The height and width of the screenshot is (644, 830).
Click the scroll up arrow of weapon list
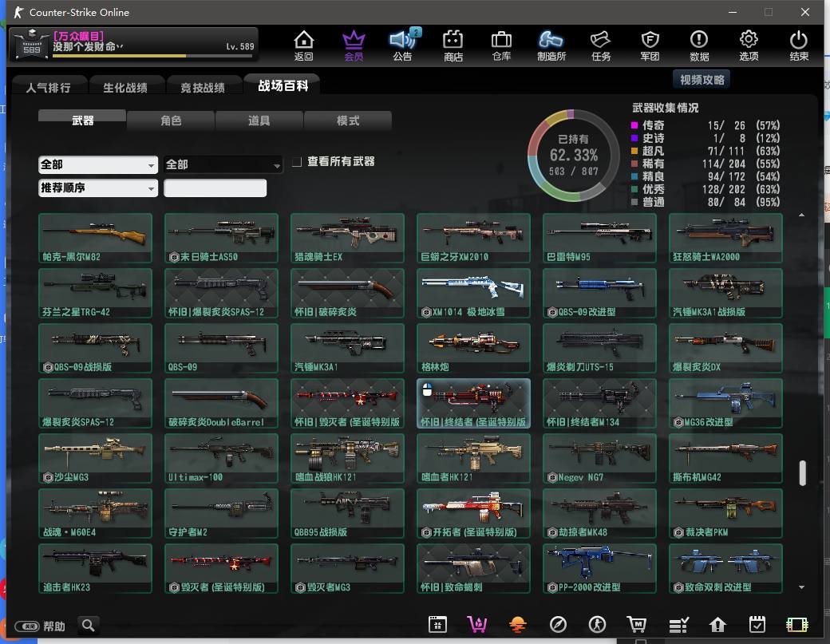(801, 215)
